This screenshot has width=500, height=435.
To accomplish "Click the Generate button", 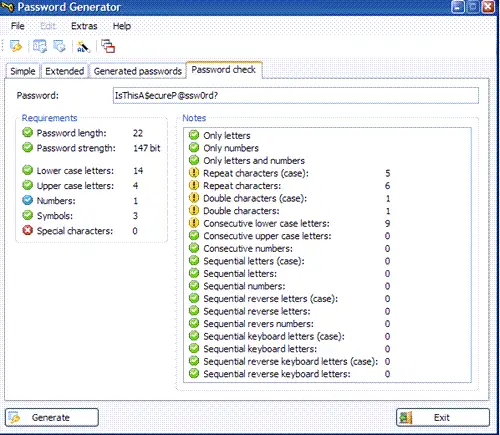I will click(x=52, y=417).
